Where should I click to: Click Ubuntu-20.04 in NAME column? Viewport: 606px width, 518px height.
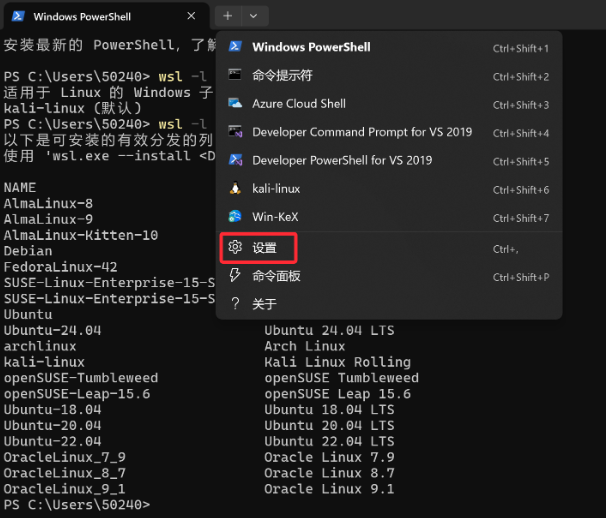pos(52,425)
